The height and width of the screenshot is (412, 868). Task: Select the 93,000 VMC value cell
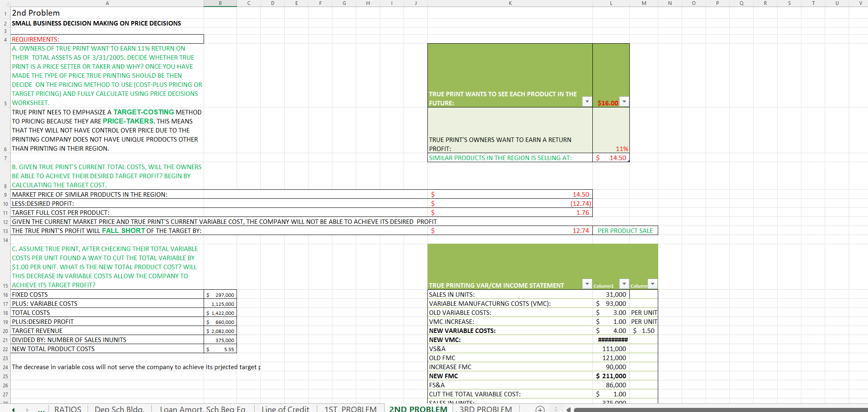(611, 303)
